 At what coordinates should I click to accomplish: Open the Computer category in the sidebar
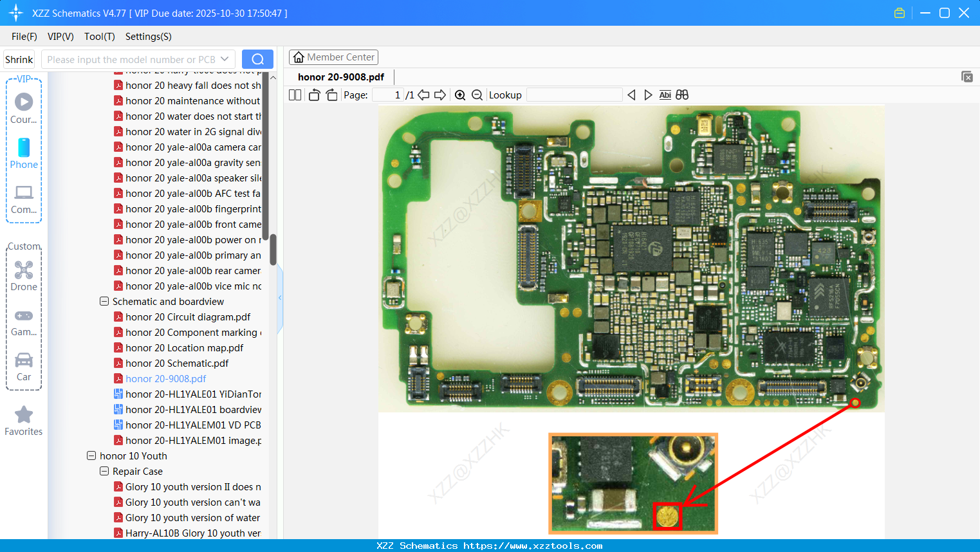click(x=24, y=199)
